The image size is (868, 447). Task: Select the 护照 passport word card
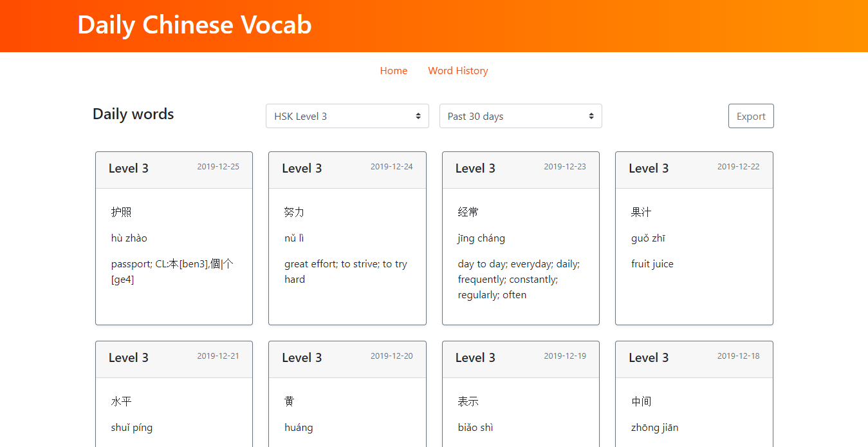coord(174,256)
